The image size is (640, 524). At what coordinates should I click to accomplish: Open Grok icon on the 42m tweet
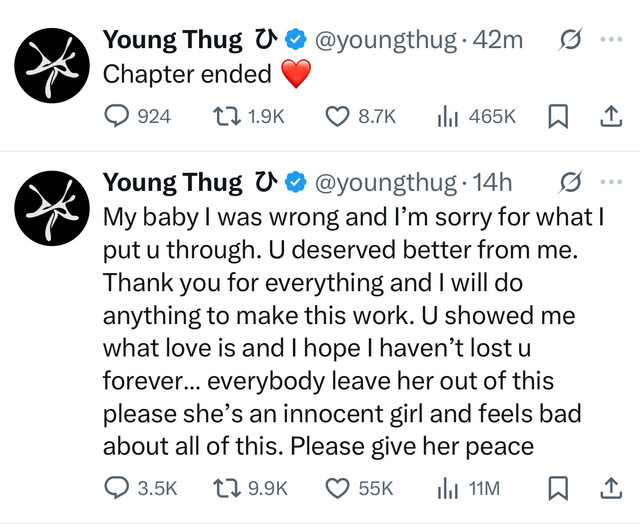[571, 41]
